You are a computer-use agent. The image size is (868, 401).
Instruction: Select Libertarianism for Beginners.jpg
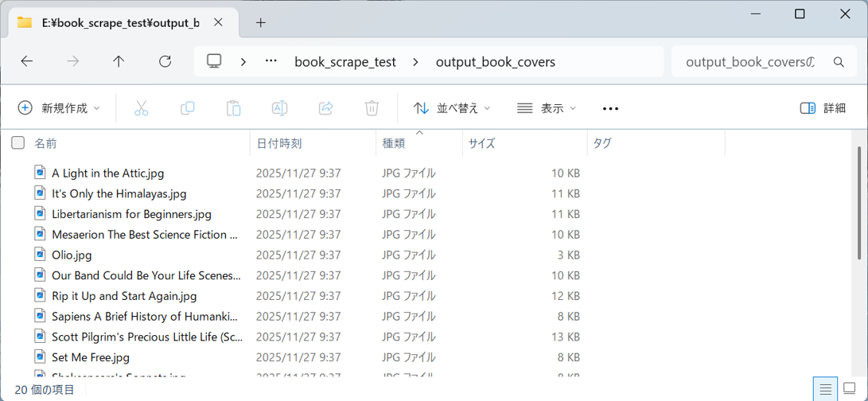pos(131,214)
